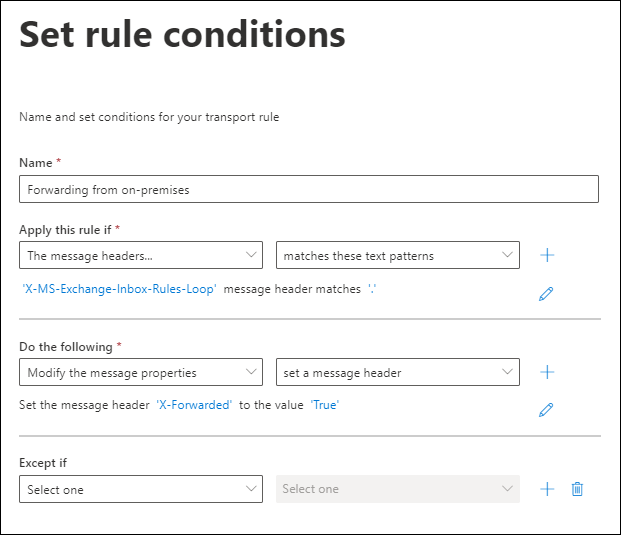Open 'The message headers...' condition dropdown
This screenshot has height=535, width=621.
[x=141, y=255]
